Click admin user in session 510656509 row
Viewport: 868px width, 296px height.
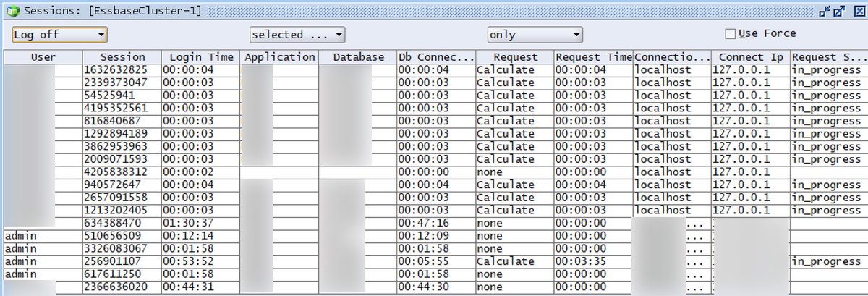pos(20,236)
